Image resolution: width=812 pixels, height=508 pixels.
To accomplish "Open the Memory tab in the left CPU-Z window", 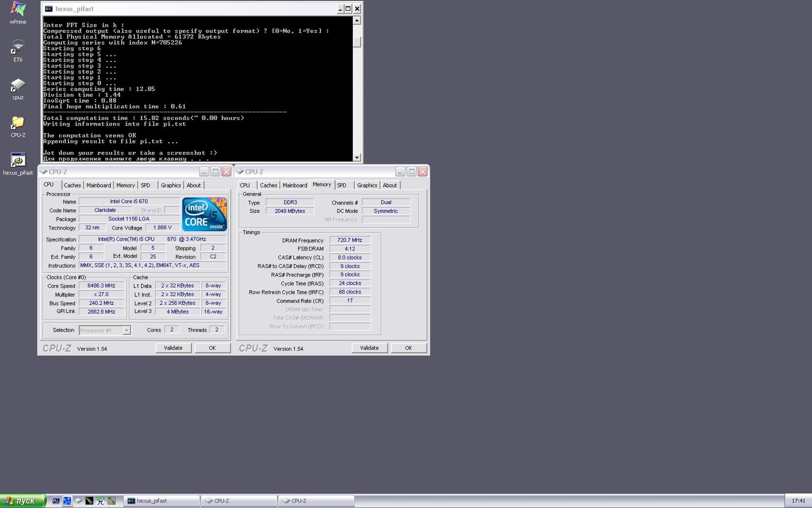I will click(x=125, y=185).
